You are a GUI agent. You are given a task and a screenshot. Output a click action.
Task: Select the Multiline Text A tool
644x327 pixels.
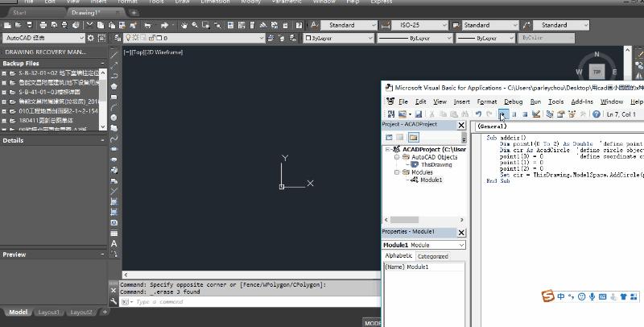point(114,243)
